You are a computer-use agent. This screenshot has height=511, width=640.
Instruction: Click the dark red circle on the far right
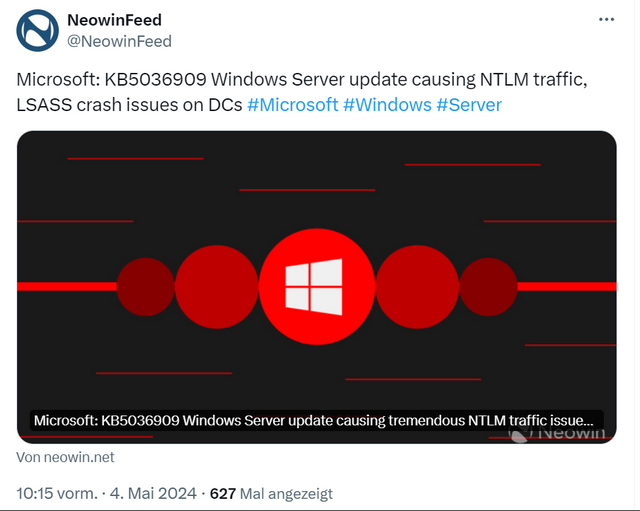pos(488,286)
